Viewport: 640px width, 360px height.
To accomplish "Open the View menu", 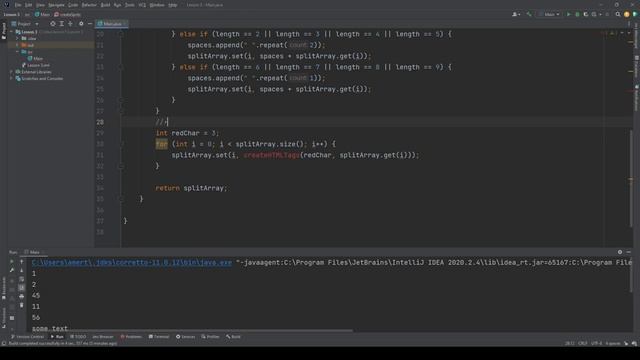I will click(40, 5).
